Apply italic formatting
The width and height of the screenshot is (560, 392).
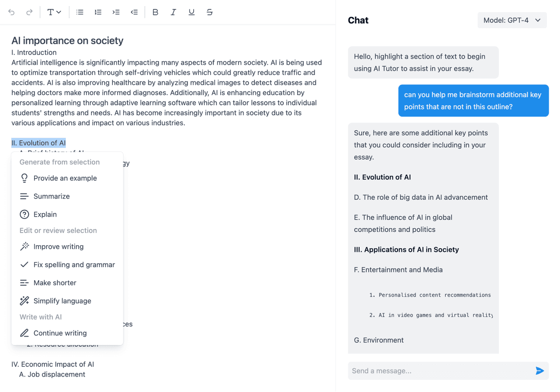(173, 12)
